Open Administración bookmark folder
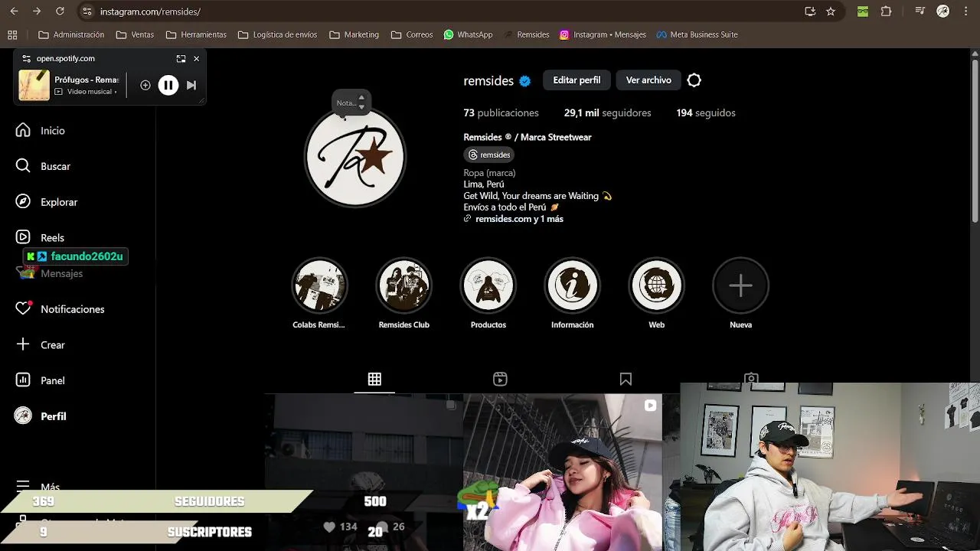Screen dimensions: 980x551 pyautogui.click(x=71, y=34)
